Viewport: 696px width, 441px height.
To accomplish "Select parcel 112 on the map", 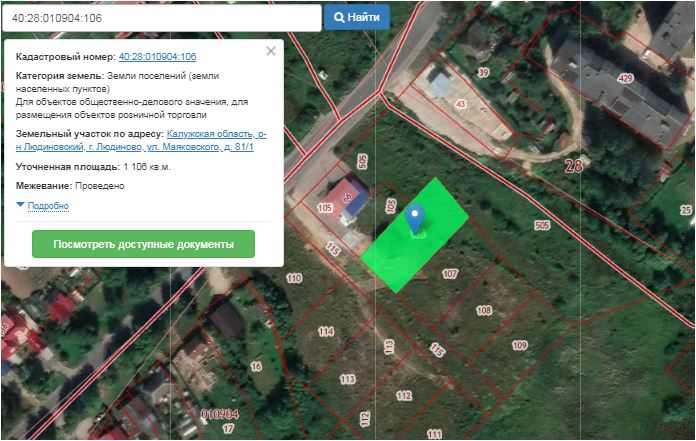I will coord(403,396).
